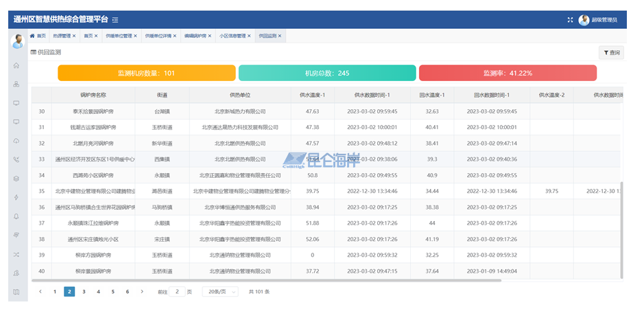Switch to the 热源管理 tab

coord(62,36)
